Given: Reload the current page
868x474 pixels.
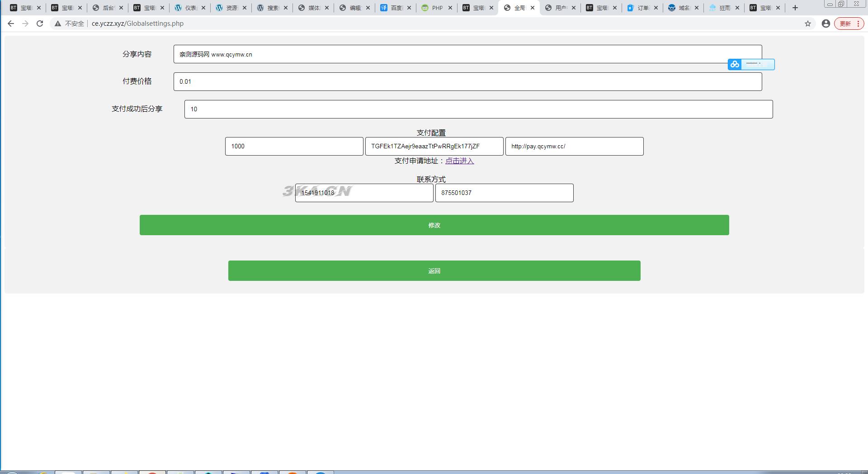Looking at the screenshot, I should 40,24.
